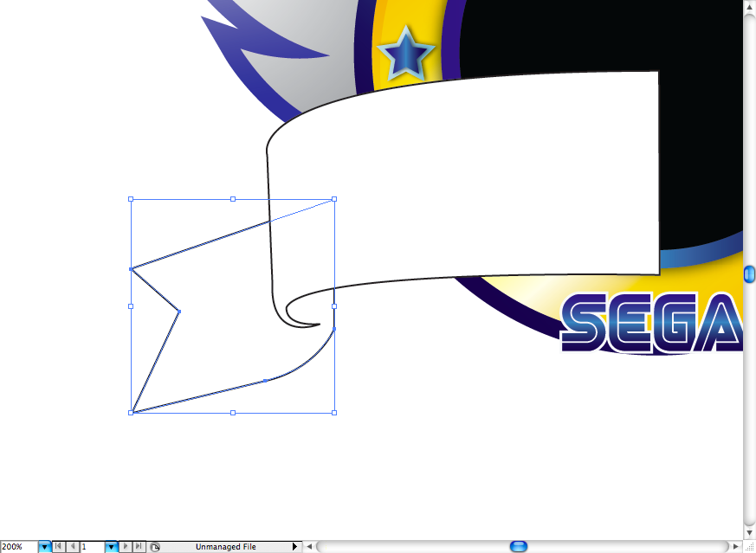
Task: Click the bottom-right bounding box handle
Action: 334,413
